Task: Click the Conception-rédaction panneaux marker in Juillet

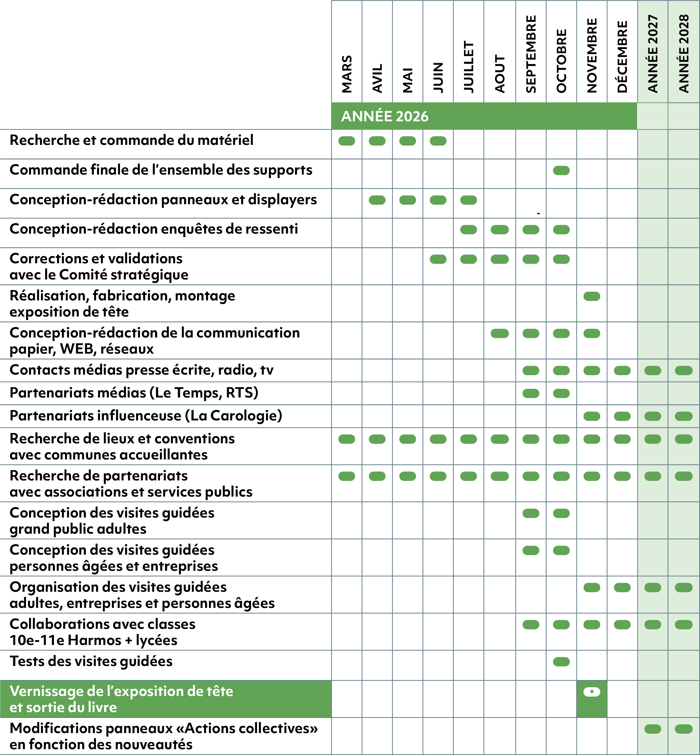Action: pyautogui.click(x=468, y=200)
